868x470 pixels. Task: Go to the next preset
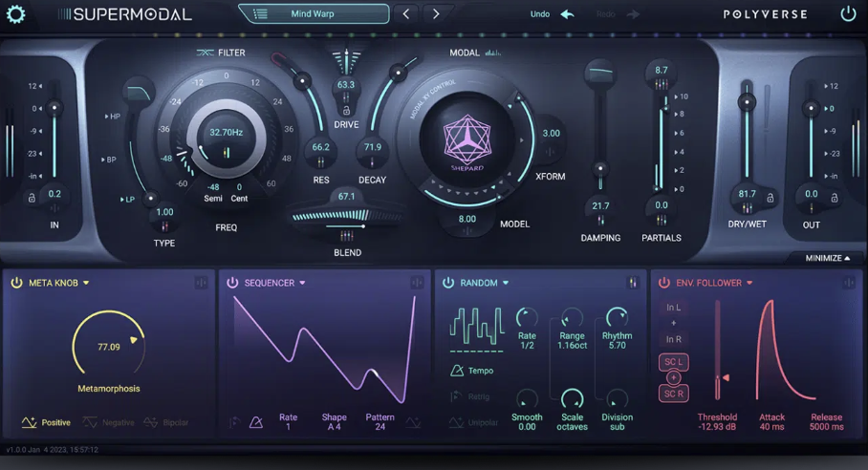(x=436, y=13)
